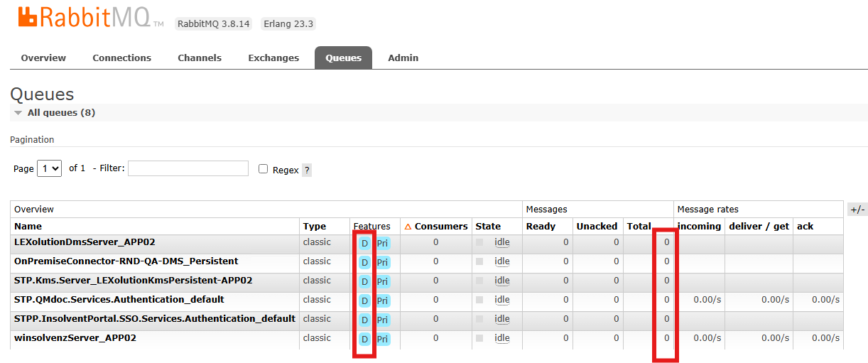Click the D badge for STPP.InsolventPortal row
The height and width of the screenshot is (363, 868).
point(364,320)
